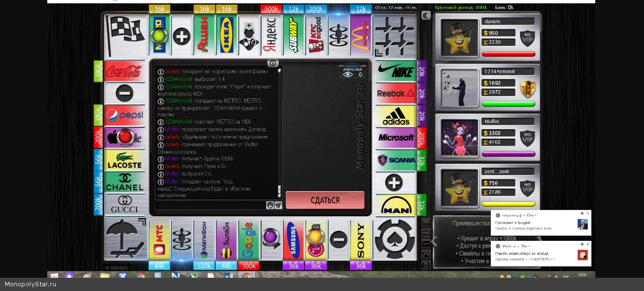Screen dimensions: 644x291
Task: Open the smiley emoji picker in chat
Action: (270, 205)
